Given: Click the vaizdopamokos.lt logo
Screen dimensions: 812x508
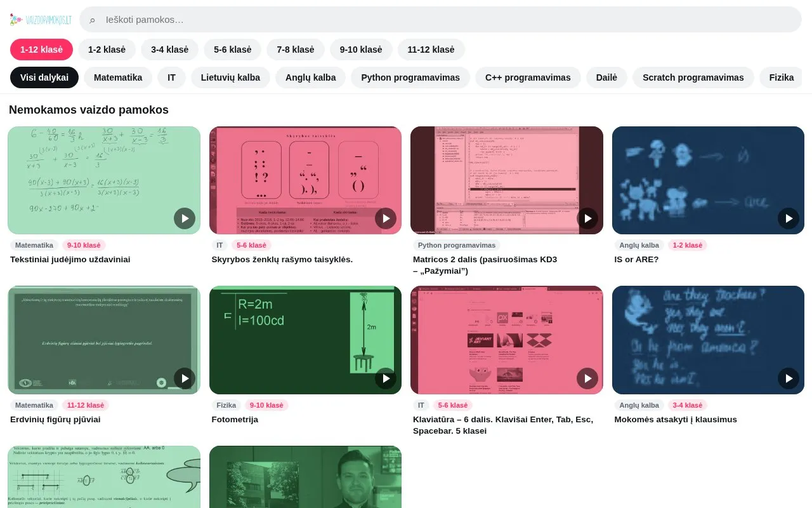Looking at the screenshot, I should pyautogui.click(x=41, y=20).
